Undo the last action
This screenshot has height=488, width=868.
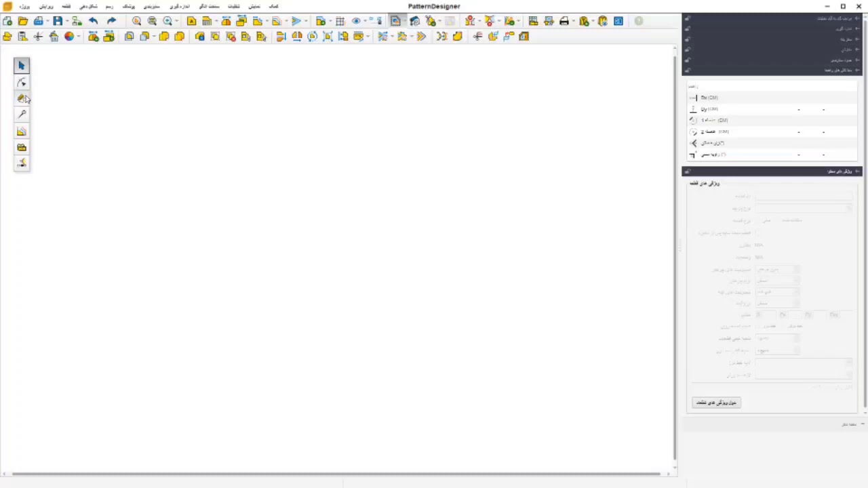click(93, 21)
